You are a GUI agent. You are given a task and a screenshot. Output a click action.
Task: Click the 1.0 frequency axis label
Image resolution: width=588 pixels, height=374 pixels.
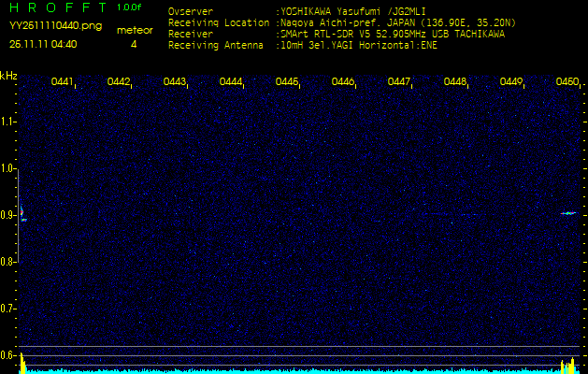coord(8,168)
